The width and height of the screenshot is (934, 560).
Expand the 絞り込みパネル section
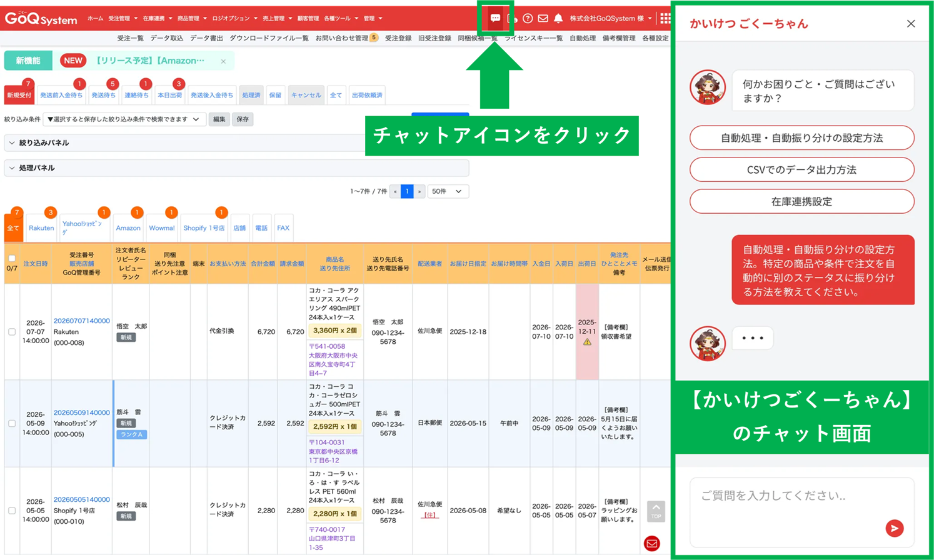[44, 143]
